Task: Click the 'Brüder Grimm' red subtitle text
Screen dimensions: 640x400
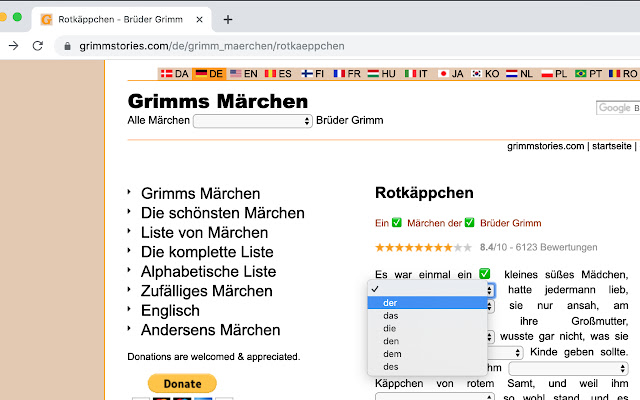Action: 511,223
